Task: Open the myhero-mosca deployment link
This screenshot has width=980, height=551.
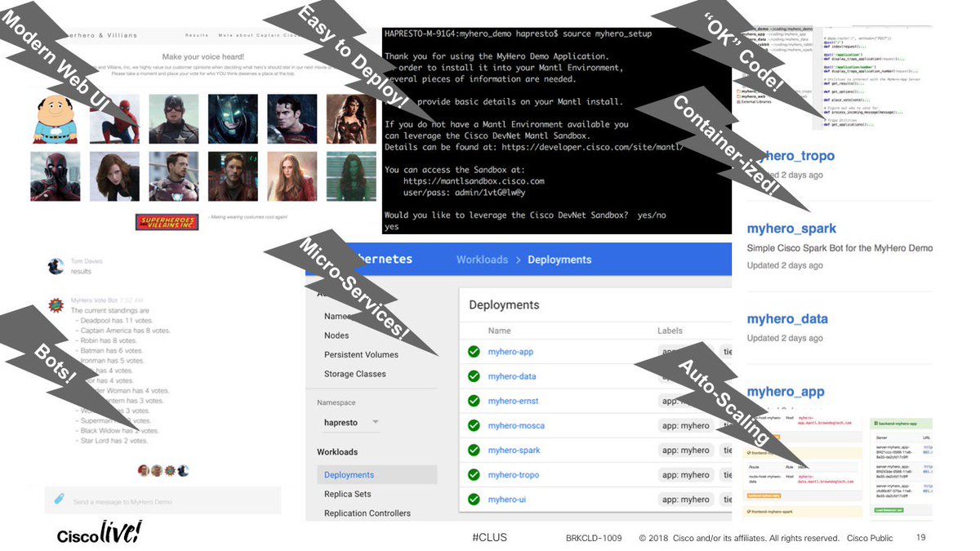Action: (x=516, y=425)
